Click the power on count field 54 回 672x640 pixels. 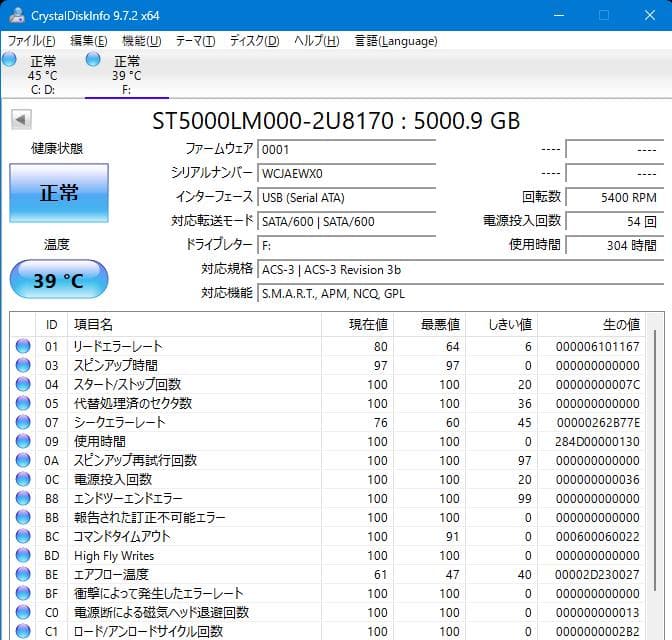click(x=615, y=221)
